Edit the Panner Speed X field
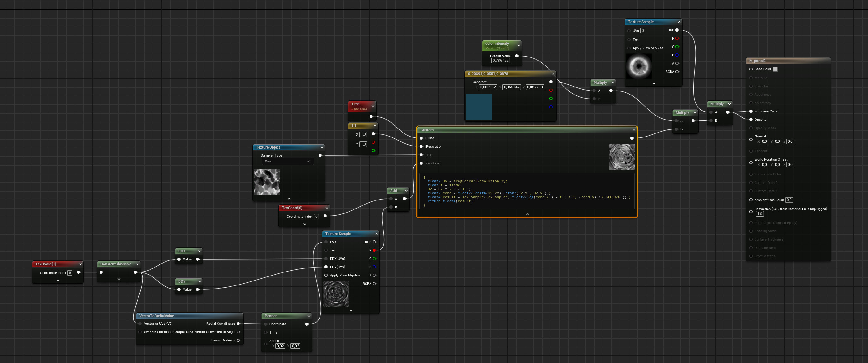This screenshot has height=363, width=868. (280, 346)
